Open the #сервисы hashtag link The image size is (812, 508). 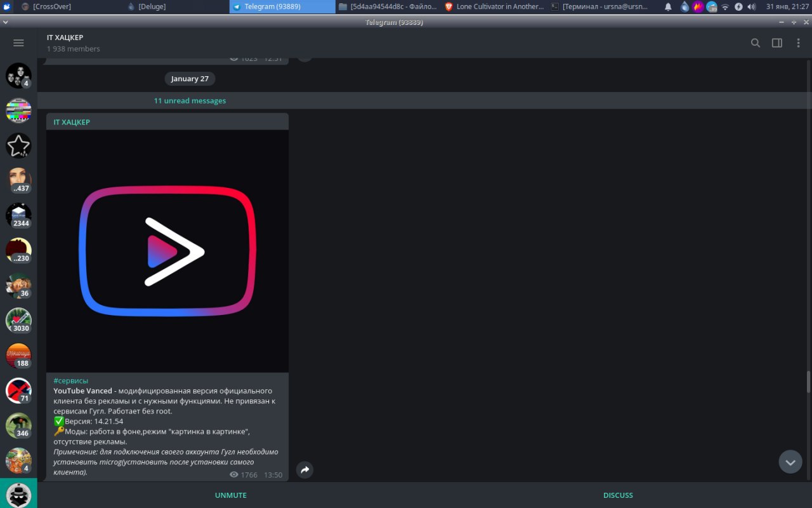[x=71, y=380]
